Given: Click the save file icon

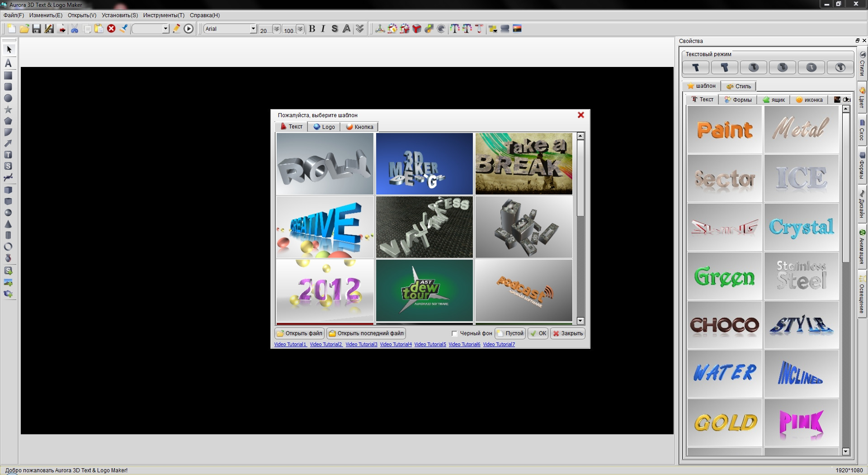Looking at the screenshot, I should click(37, 29).
